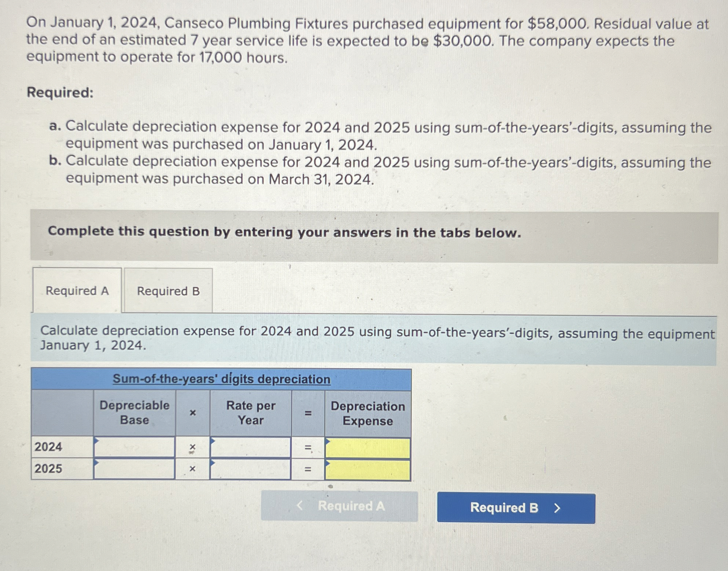The image size is (728, 571).
Task: Switch to the Required A tab
Action: [76, 291]
